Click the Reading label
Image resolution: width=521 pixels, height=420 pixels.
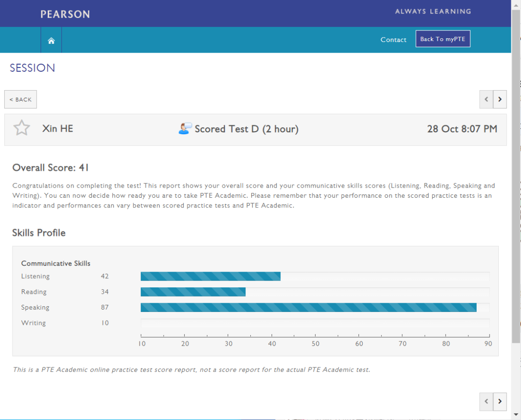[34, 292]
